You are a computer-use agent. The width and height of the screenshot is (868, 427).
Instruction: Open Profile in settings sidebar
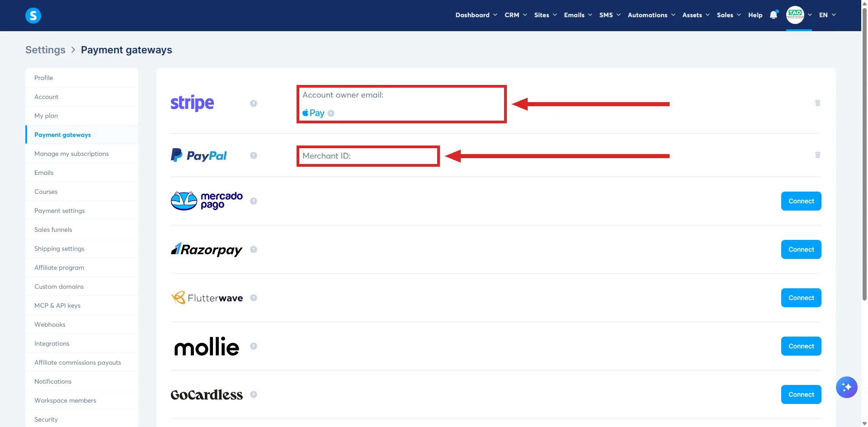pos(82,78)
